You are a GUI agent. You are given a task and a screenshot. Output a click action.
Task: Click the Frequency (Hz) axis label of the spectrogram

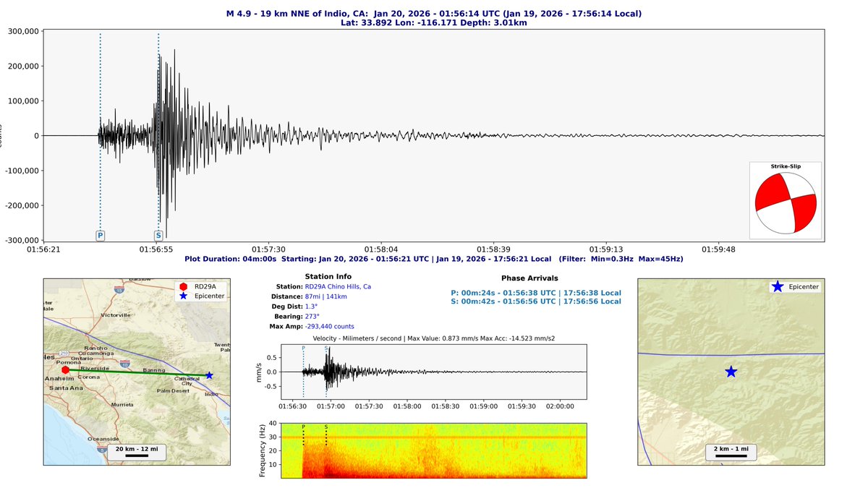(x=263, y=450)
